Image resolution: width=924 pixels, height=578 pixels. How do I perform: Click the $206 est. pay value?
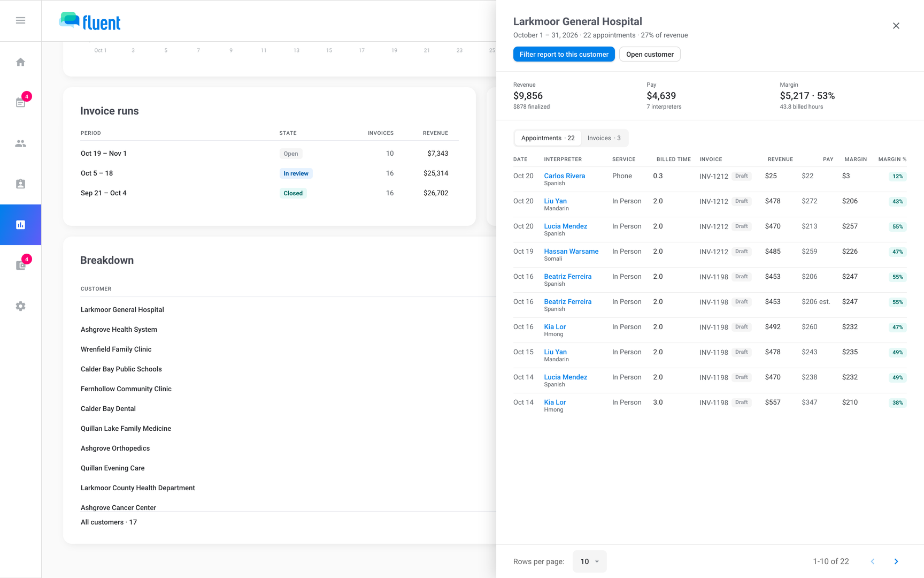815,302
